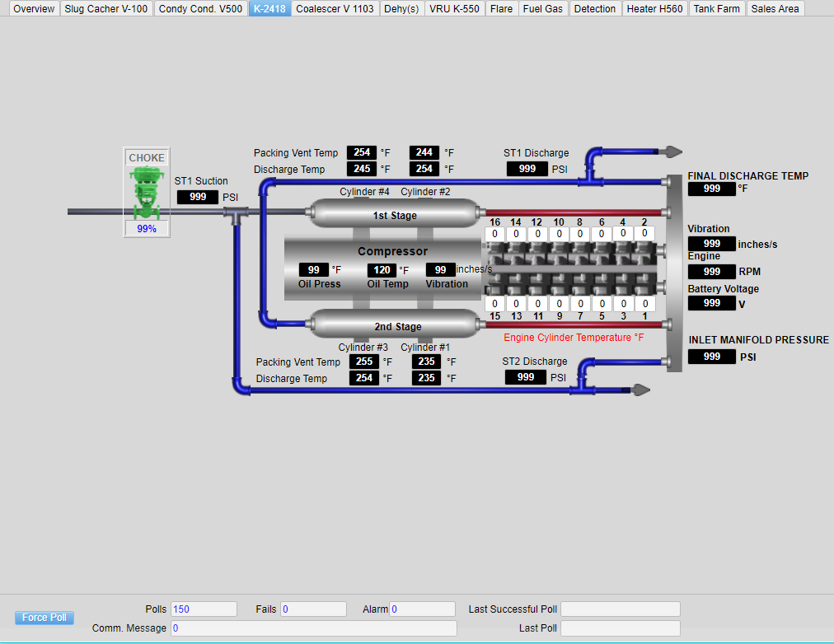Click Cylinder #1 Discharge Temp 235
The width and height of the screenshot is (834, 644).
(426, 378)
